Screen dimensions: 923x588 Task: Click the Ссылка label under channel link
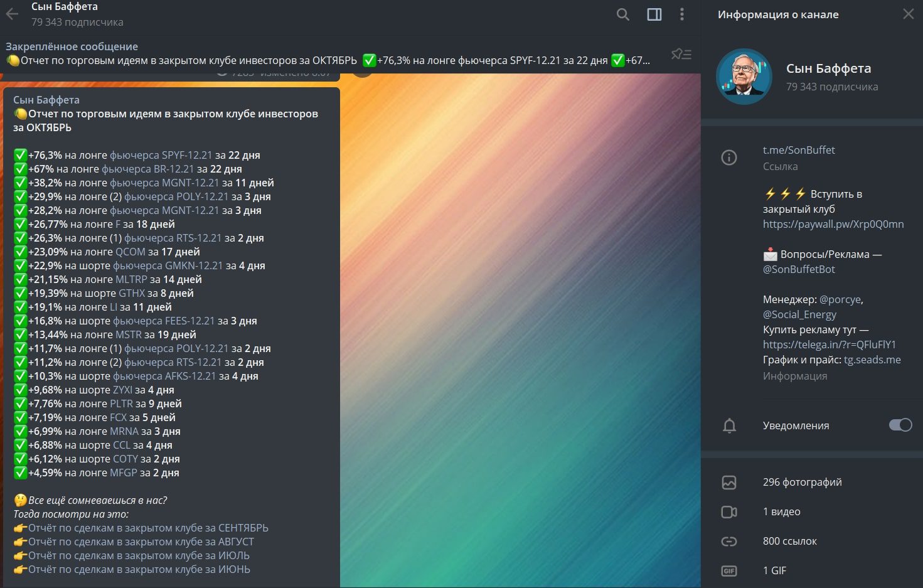pos(781,166)
